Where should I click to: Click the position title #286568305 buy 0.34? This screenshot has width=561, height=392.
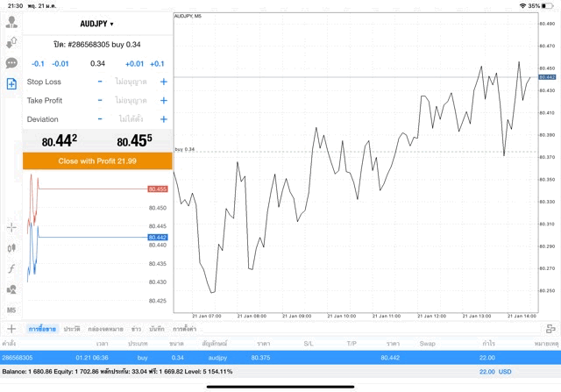(97, 45)
